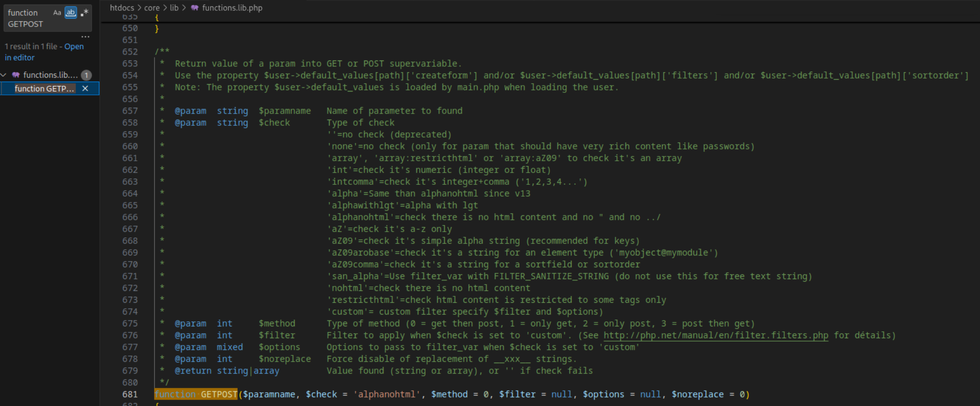This screenshot has height=406, width=980.
Task: Toggle the Use Regular Expression (.*) option
Action: point(85,13)
